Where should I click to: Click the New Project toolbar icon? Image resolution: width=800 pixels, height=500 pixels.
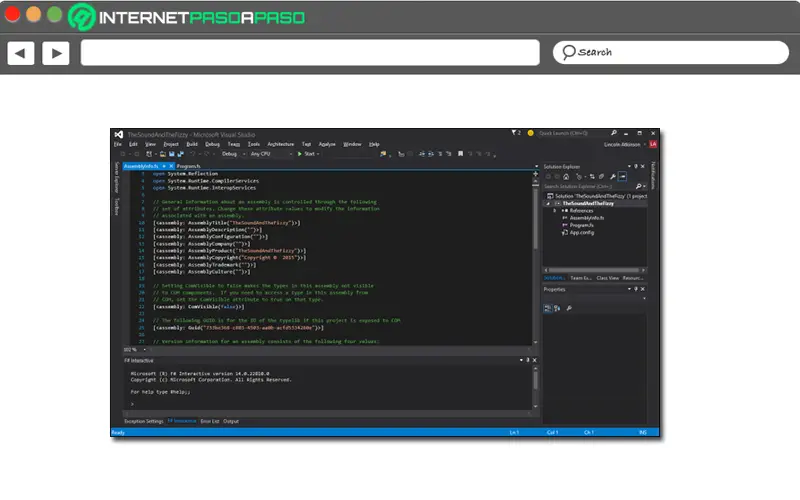coord(149,154)
